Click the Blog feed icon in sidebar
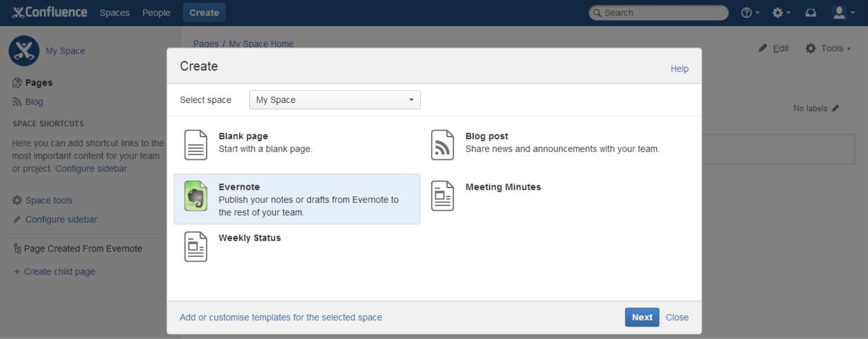The width and height of the screenshot is (868, 339). coord(17,102)
